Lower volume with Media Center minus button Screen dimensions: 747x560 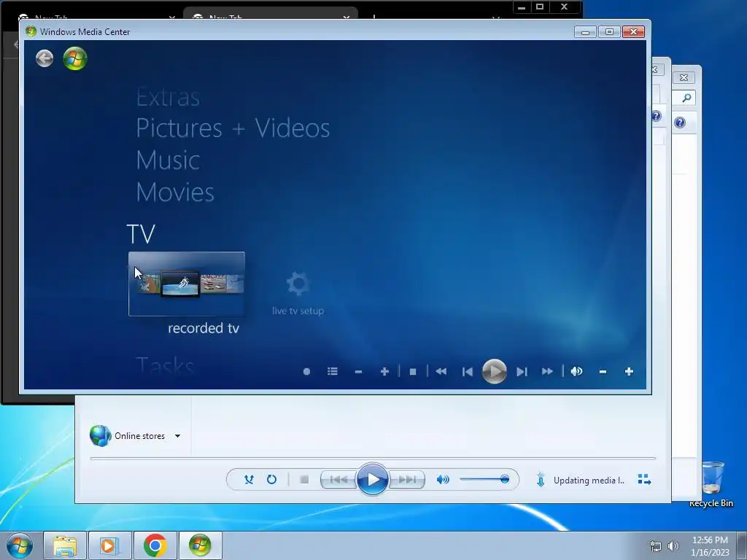603,371
